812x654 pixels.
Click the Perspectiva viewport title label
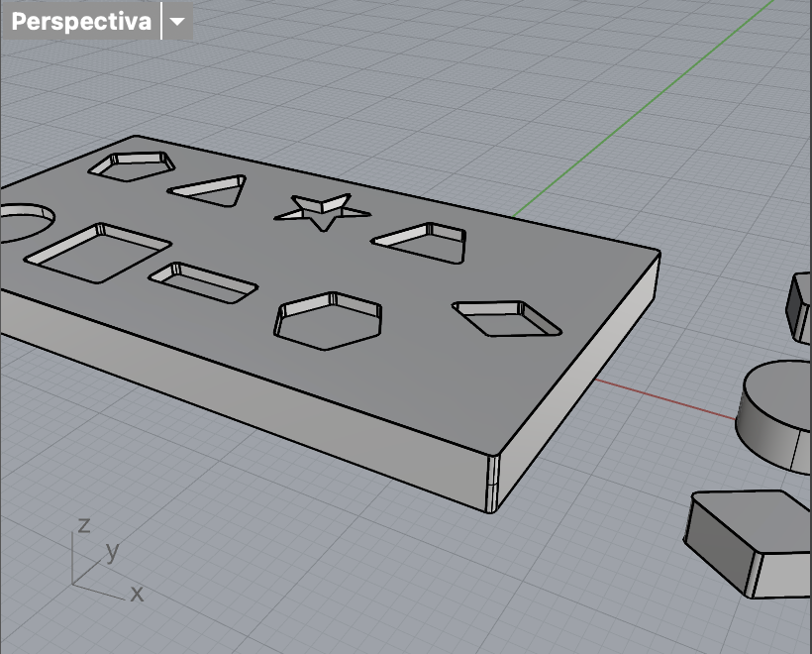pos(81,21)
